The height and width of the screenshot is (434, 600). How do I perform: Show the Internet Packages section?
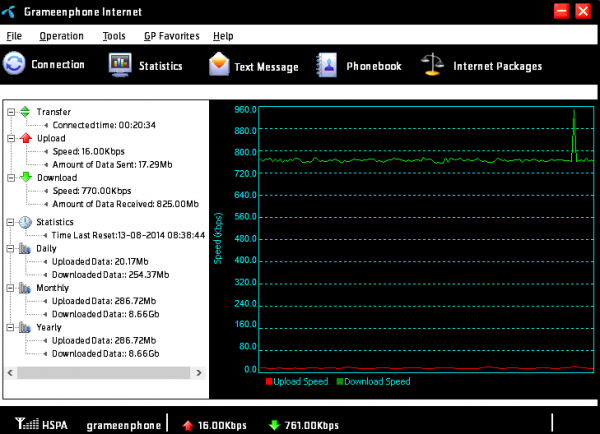(497, 66)
